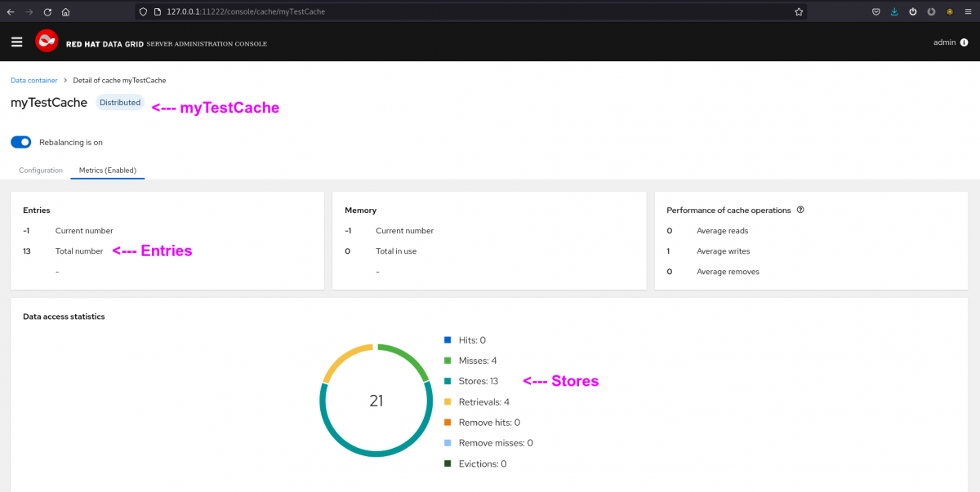Open the Firefox application menu
The height and width of the screenshot is (492, 980).
pos(968,12)
